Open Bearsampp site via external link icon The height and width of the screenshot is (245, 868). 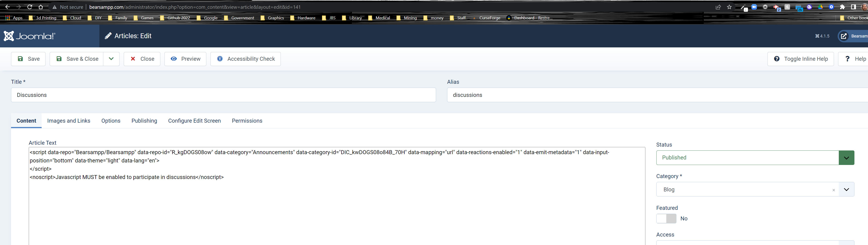[844, 36]
